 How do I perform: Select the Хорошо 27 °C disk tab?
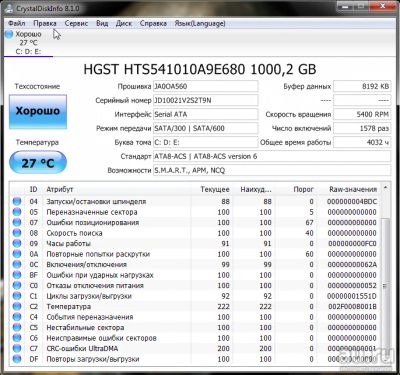28,43
